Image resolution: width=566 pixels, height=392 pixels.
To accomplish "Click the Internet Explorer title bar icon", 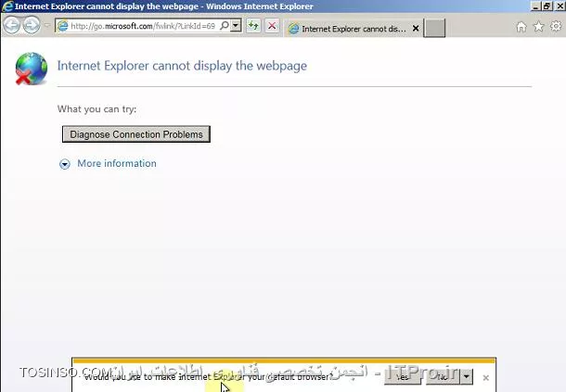I will [7, 6].
